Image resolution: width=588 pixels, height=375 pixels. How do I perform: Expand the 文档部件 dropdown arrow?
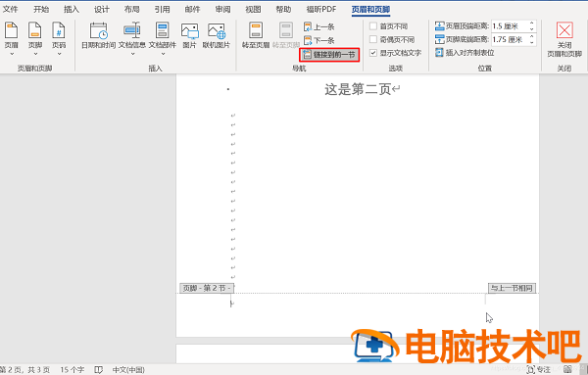pyautogui.click(x=163, y=54)
